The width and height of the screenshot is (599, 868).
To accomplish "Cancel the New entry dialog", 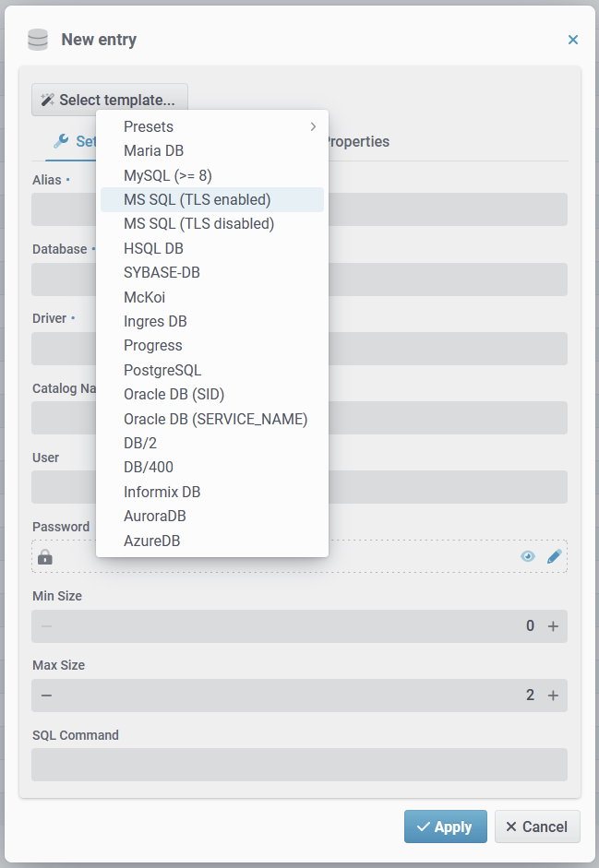I will click(x=537, y=826).
